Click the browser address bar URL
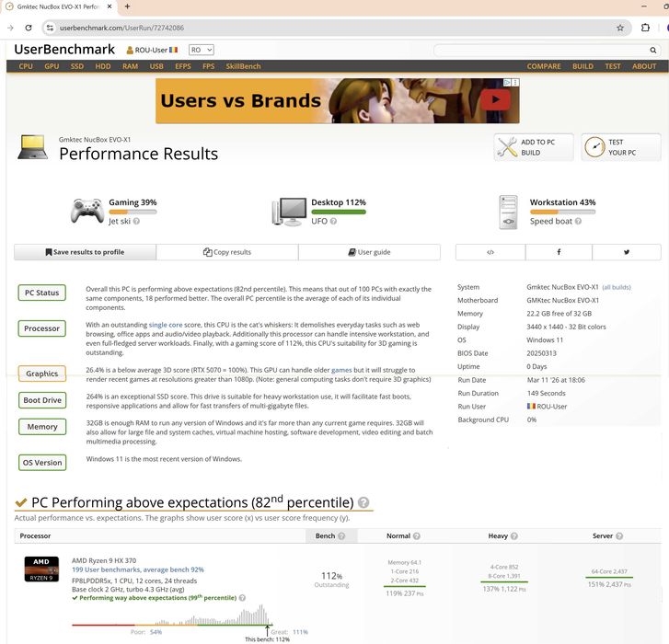Viewport: 669px width, 644px height. [x=122, y=28]
